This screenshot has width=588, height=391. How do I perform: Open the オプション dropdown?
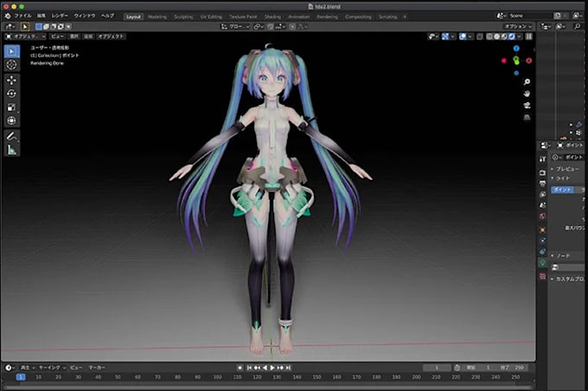click(x=518, y=26)
